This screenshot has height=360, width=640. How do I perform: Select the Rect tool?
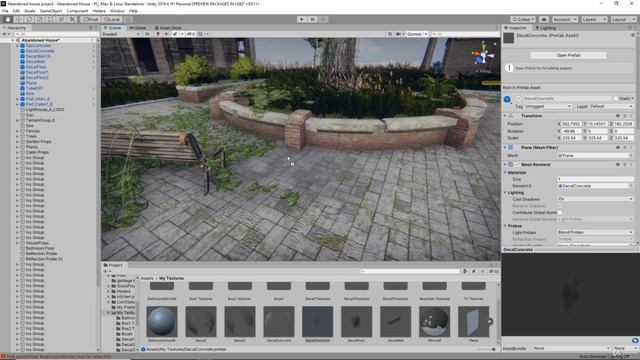[x=51, y=19]
